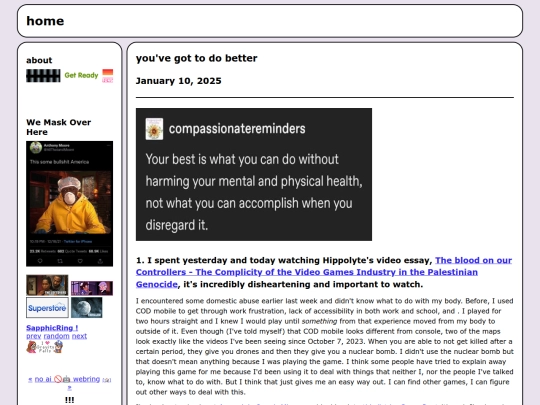Viewport: 540px width, 405px height.
Task: Click the purple cartoon banner thumbnail
Action: pos(92,288)
